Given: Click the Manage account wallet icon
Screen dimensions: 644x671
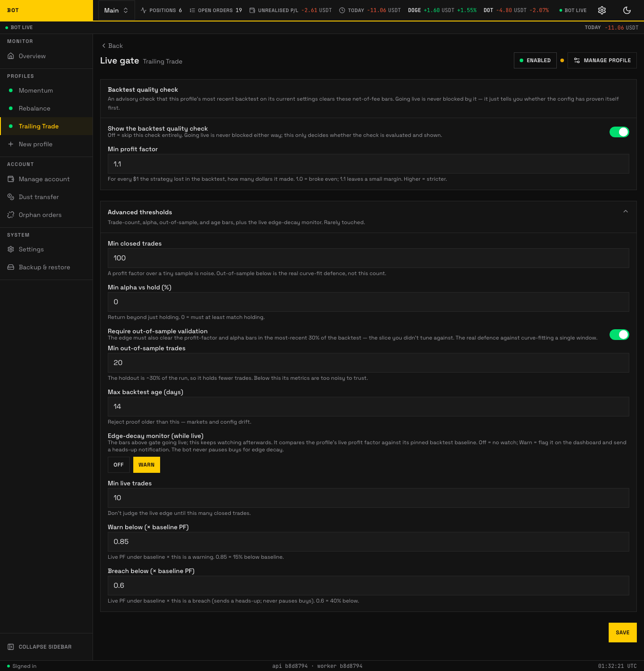Looking at the screenshot, I should point(11,179).
